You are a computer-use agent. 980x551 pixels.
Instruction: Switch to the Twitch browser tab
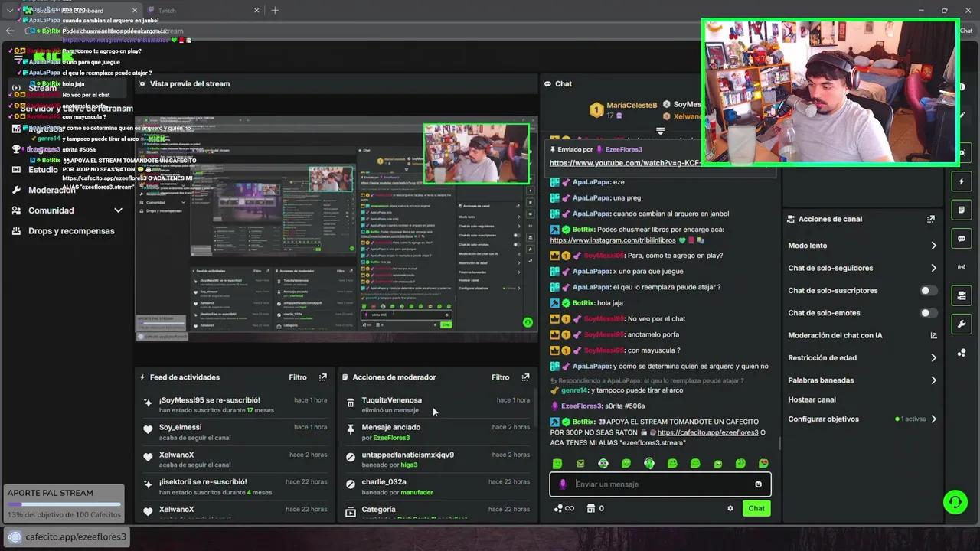(x=167, y=10)
